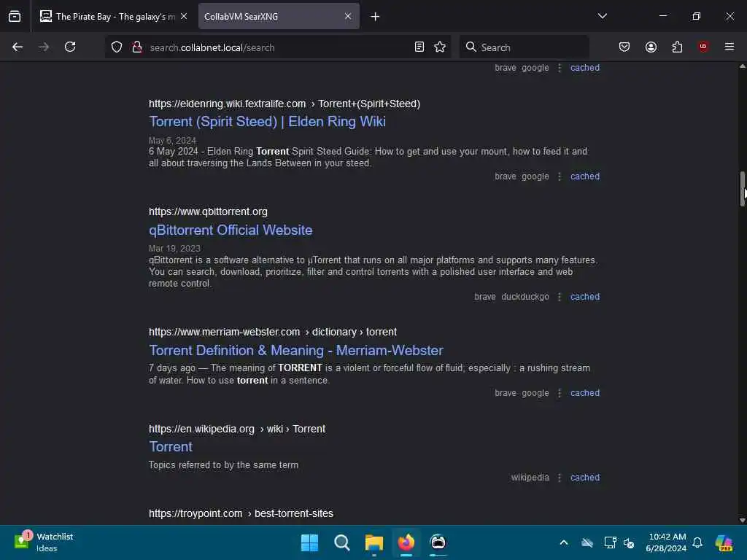This screenshot has width=747, height=560.
Task: Switch to The Pirate Bay tab
Action: pos(114,16)
